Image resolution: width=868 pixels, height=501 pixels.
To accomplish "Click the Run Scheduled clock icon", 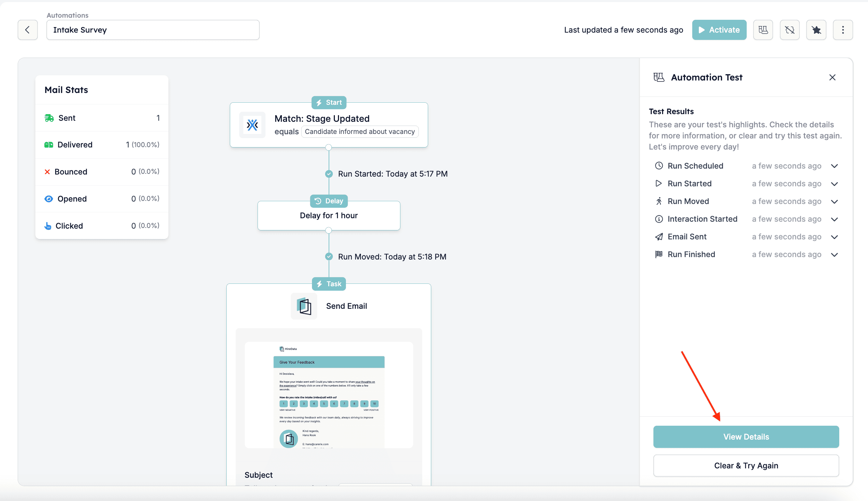I will coord(659,166).
